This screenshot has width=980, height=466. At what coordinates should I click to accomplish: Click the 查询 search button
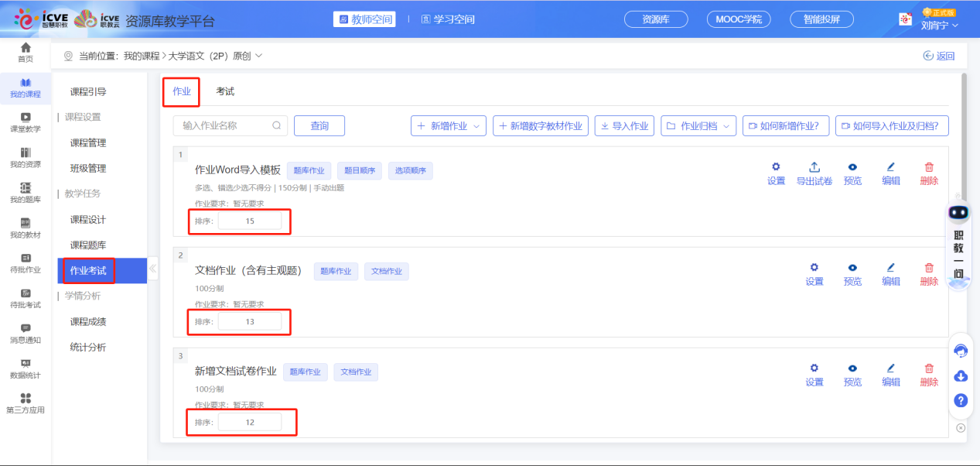point(319,125)
